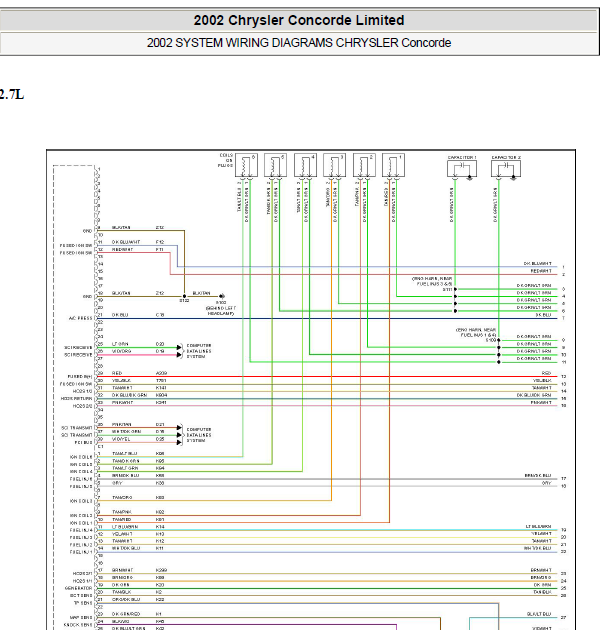Viewport: 607px width, 630px height.
Task: Click the "RED/WHT" wire label at pin 12
Action: click(x=122, y=249)
